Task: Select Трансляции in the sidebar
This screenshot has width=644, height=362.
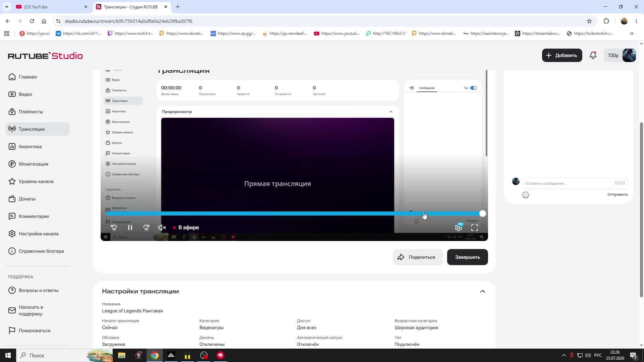Action: point(38,129)
